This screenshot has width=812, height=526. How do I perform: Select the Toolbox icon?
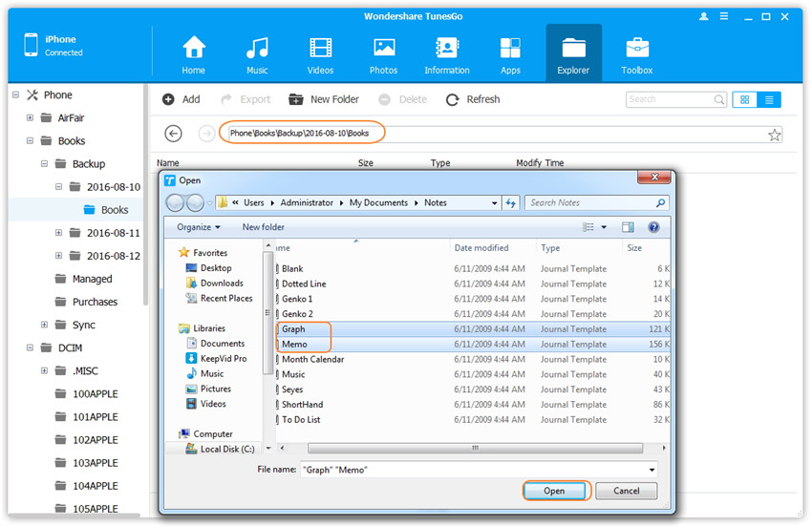637,54
